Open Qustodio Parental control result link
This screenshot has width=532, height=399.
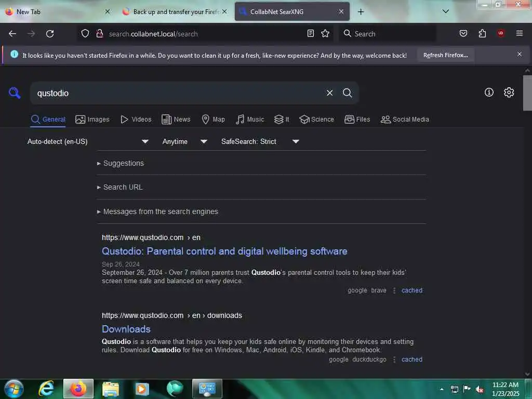224,251
